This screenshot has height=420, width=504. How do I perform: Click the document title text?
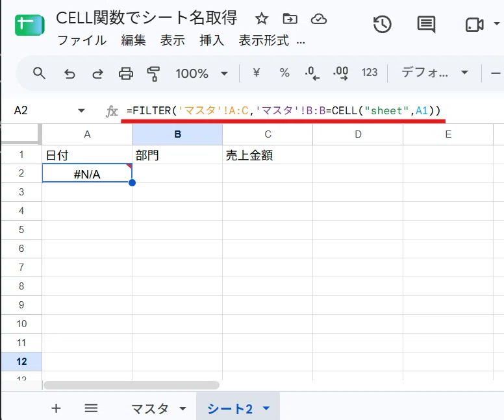pyautogui.click(x=147, y=18)
